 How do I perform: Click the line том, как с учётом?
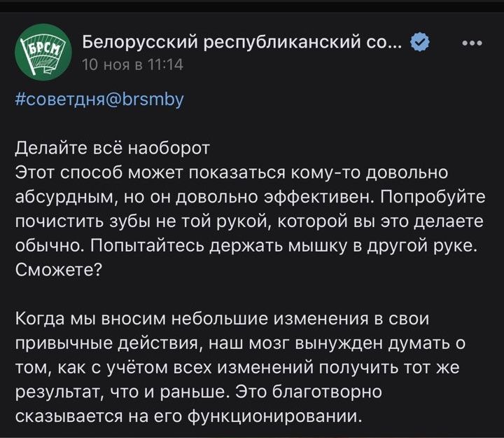[237, 368]
